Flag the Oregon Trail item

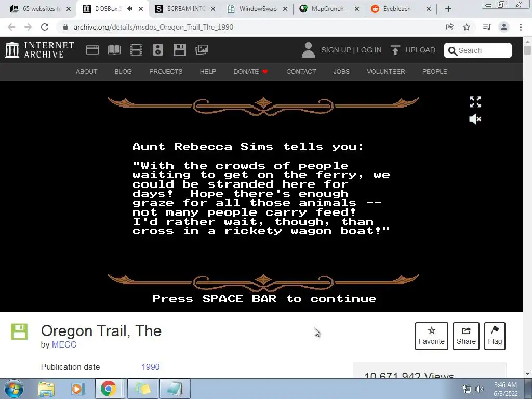coord(495,336)
